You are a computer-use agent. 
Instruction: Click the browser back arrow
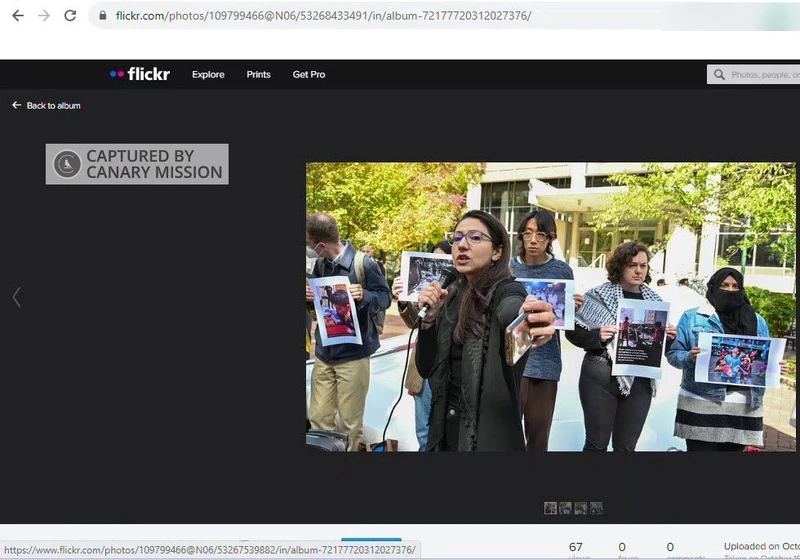pos(17,16)
